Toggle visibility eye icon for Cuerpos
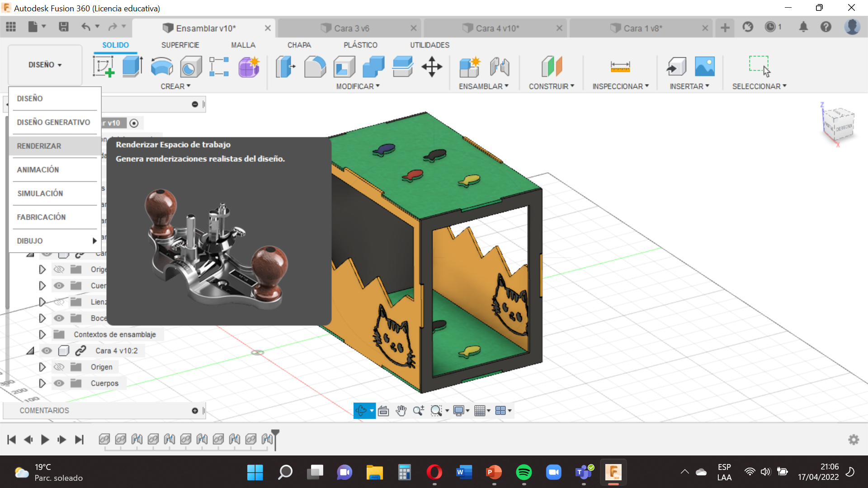The image size is (868, 488). click(58, 383)
